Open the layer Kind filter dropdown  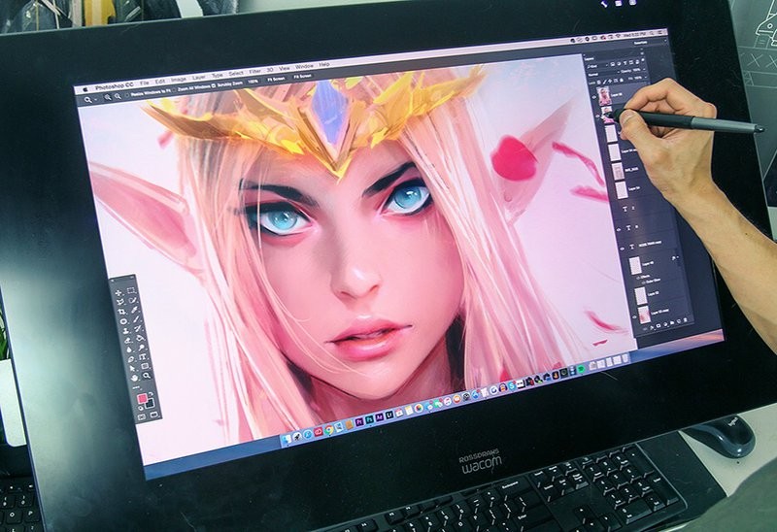[x=597, y=66]
